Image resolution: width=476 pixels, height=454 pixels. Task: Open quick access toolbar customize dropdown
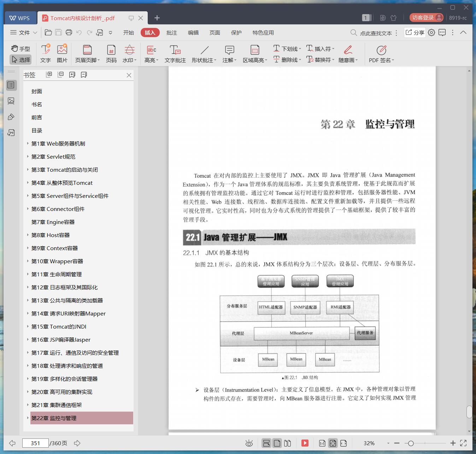click(x=110, y=33)
